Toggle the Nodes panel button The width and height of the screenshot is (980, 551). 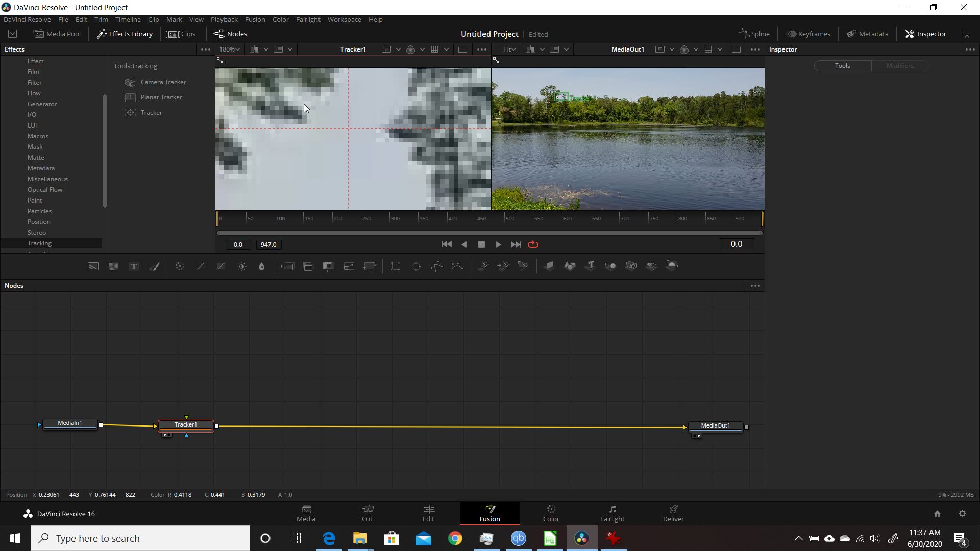click(x=230, y=34)
